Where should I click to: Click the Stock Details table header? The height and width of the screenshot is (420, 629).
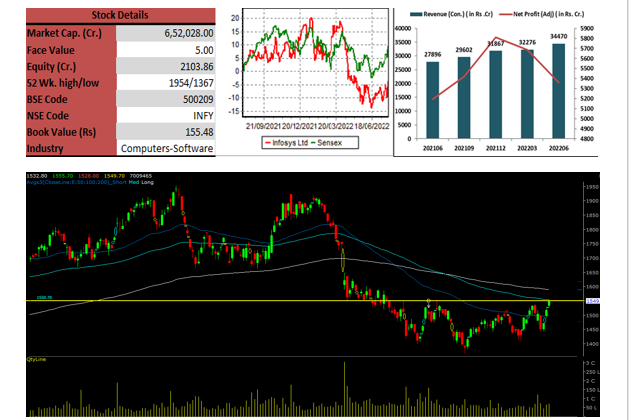click(120, 15)
